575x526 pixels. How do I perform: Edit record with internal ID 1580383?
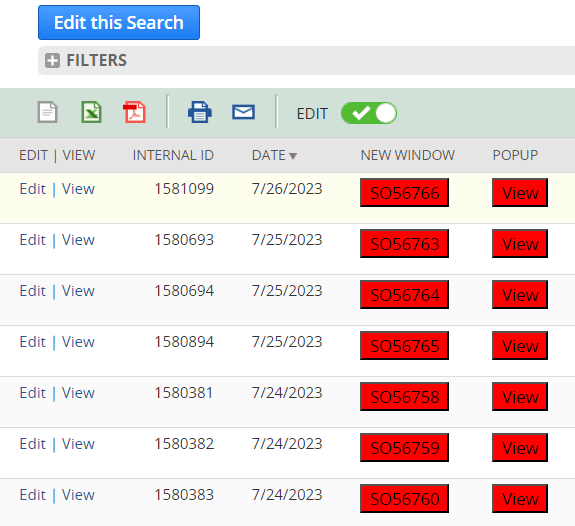tap(33, 495)
